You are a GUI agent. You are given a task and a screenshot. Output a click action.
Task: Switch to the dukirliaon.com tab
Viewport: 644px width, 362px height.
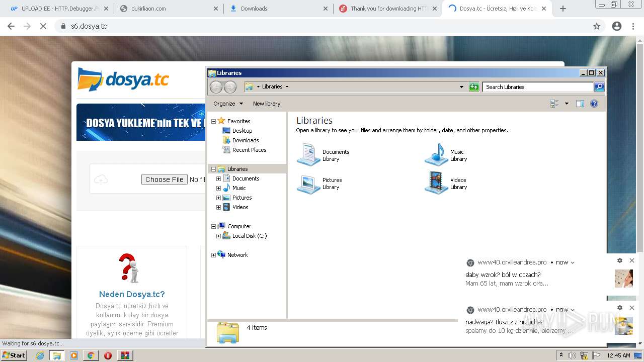point(170,9)
